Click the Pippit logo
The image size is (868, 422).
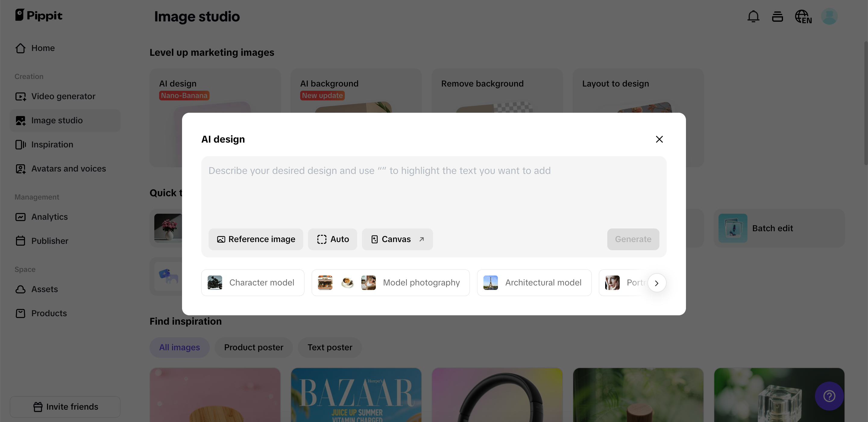coord(39,15)
